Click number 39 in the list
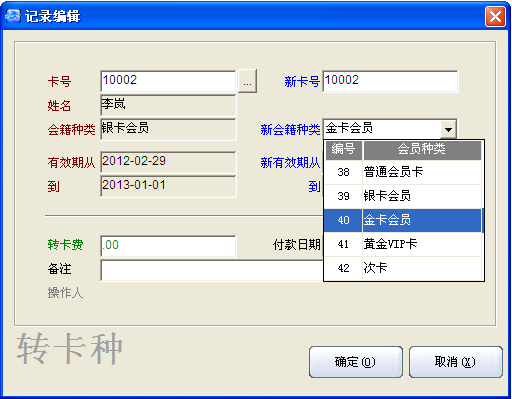 coord(343,196)
